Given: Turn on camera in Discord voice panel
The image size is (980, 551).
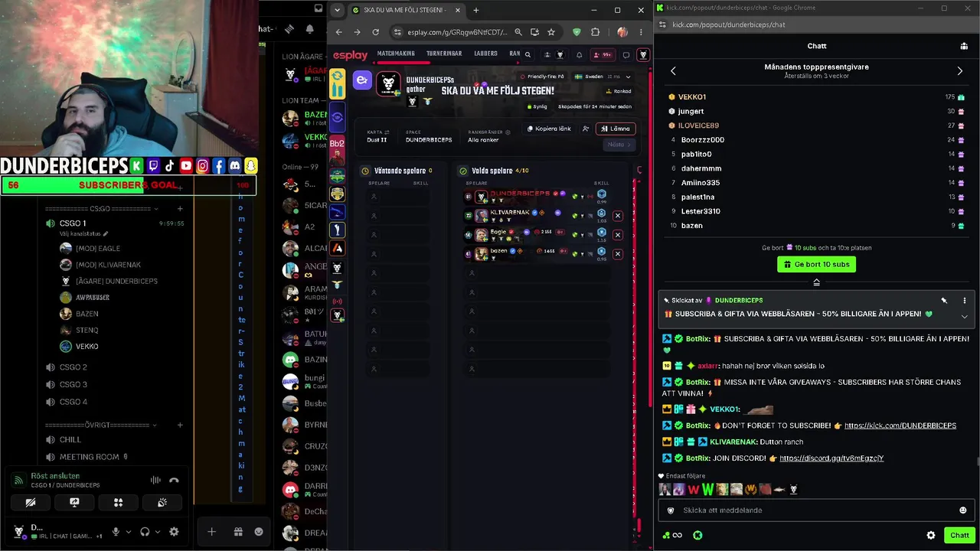Looking at the screenshot, I should 31,503.
